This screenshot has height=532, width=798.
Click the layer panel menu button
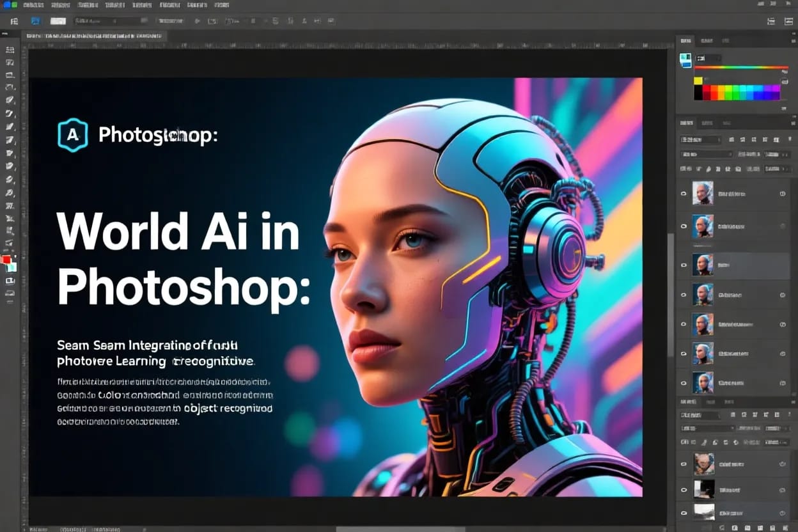pos(792,122)
